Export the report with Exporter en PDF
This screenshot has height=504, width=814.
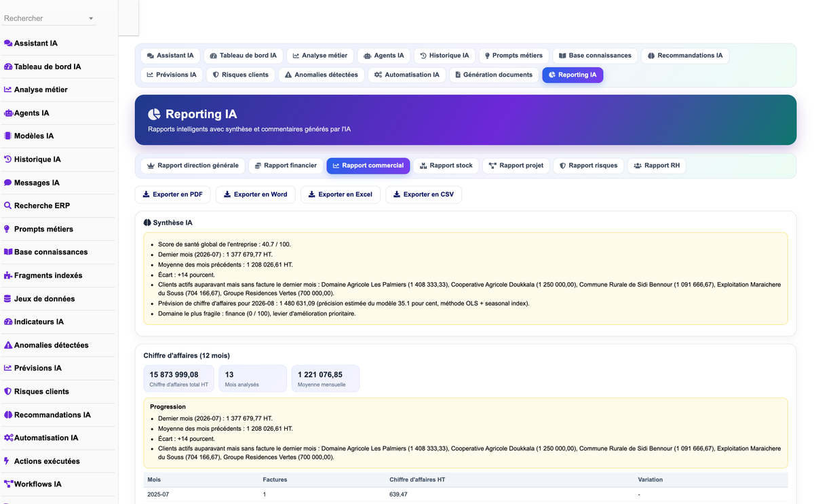click(x=173, y=194)
